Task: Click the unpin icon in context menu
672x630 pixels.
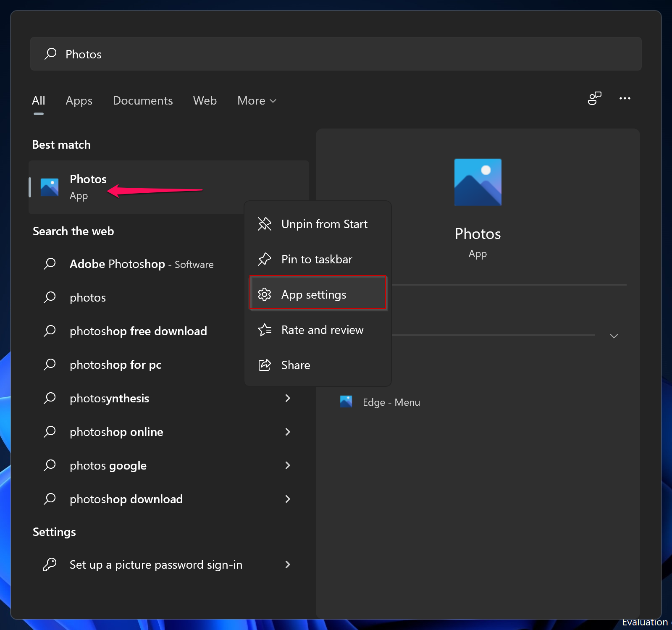Action: 265,224
